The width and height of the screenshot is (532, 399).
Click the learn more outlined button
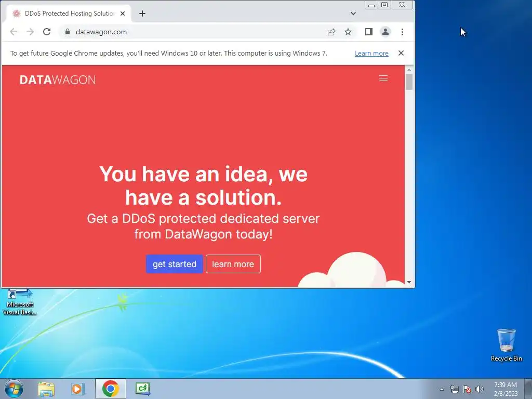pos(233,264)
